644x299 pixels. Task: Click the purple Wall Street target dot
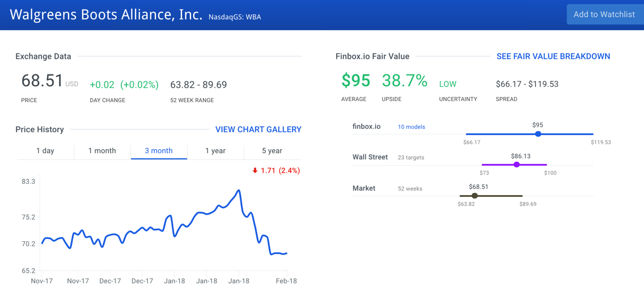pyautogui.click(x=516, y=165)
